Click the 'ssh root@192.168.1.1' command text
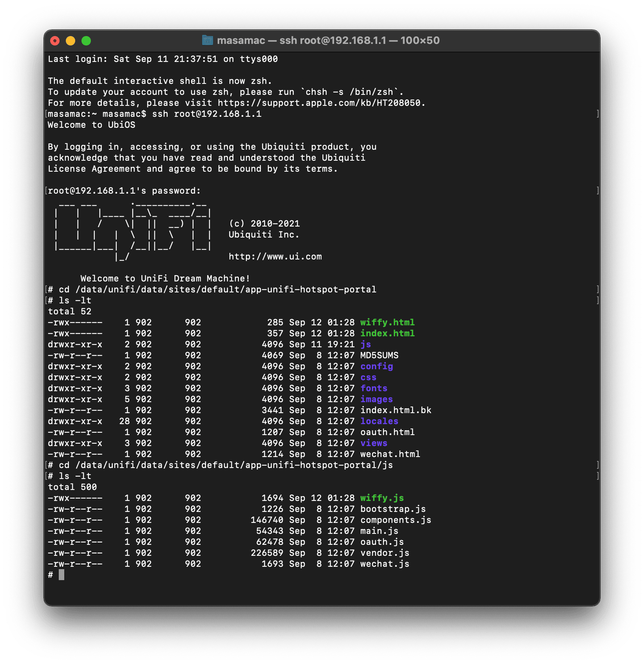 tap(207, 114)
